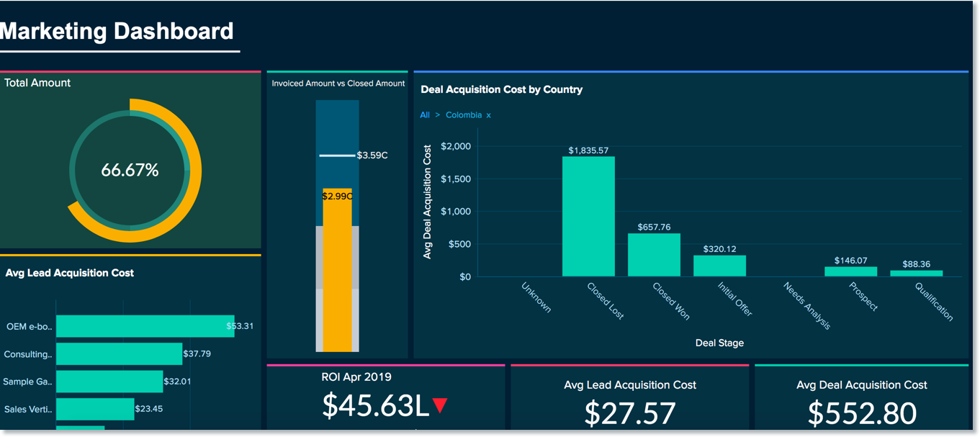
Task: Click the Marketing Dashboard heading
Action: pos(117,31)
